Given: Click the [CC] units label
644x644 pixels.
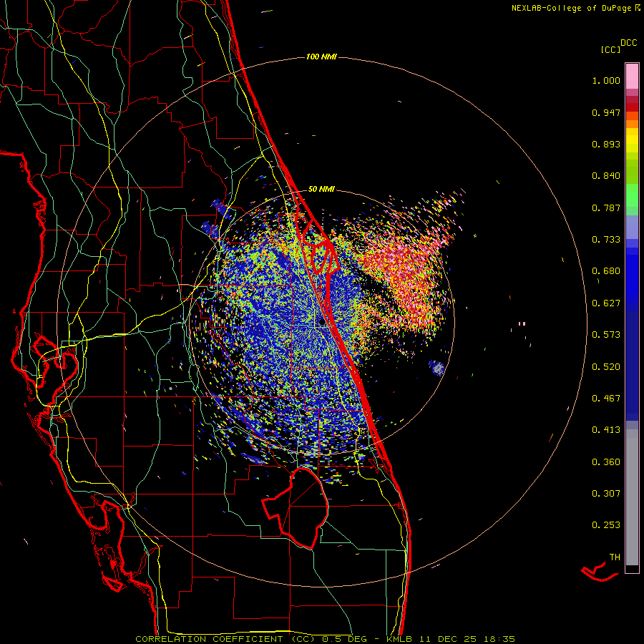Looking at the screenshot, I should point(610,49).
